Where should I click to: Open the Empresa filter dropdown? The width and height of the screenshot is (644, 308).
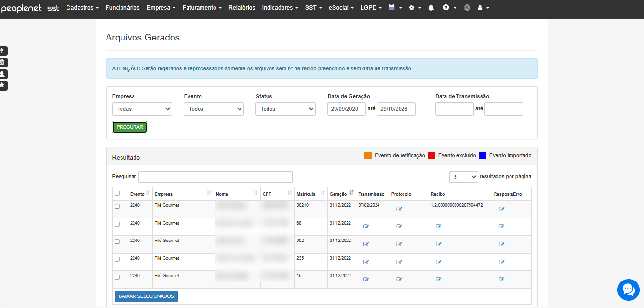pyautogui.click(x=142, y=109)
